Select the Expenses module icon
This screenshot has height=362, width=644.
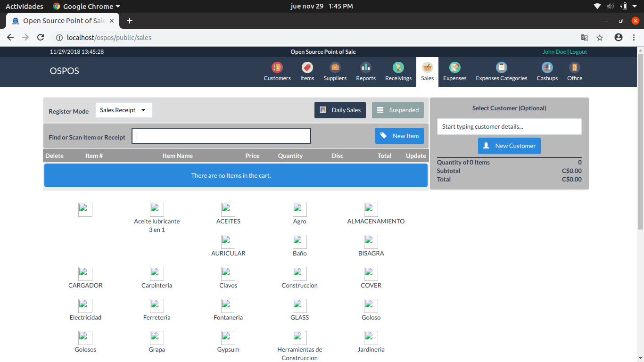[x=454, y=71]
